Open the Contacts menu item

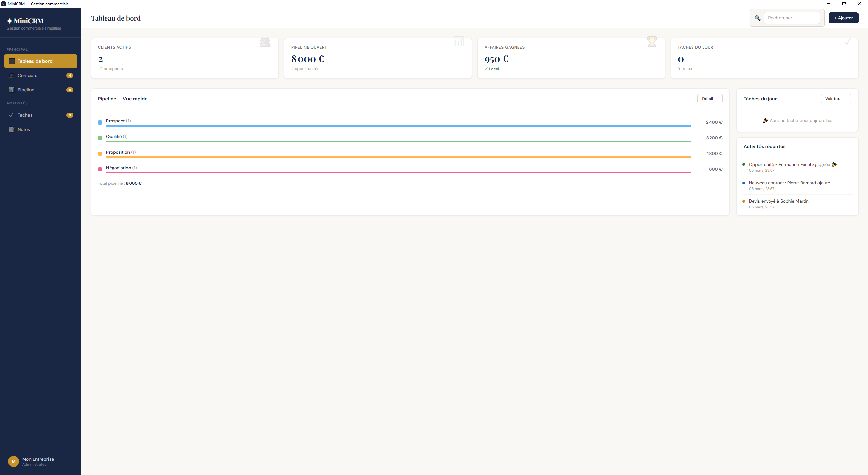click(27, 76)
